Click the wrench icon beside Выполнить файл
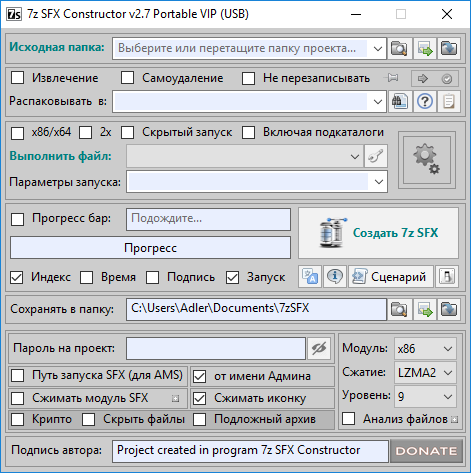Image resolution: width=471 pixels, height=473 pixels. [x=376, y=156]
